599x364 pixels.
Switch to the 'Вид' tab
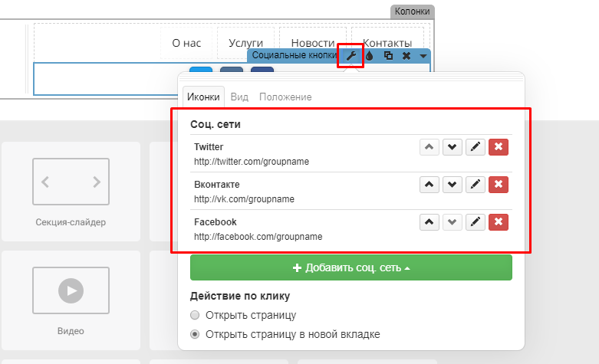(x=239, y=97)
